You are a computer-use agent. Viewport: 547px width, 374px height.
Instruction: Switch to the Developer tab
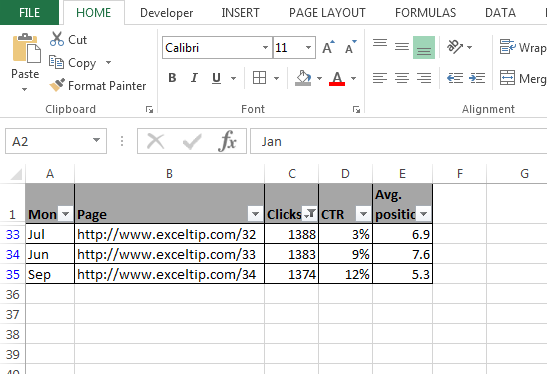tap(166, 13)
